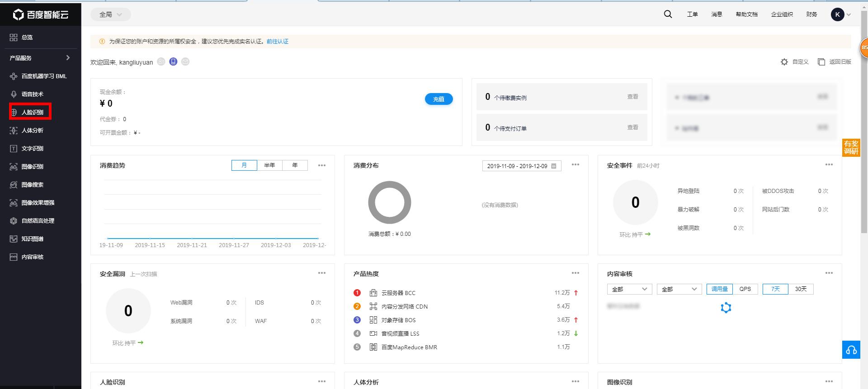Open 工单 in top navigation
This screenshot has width=868, height=389.
tap(692, 14)
